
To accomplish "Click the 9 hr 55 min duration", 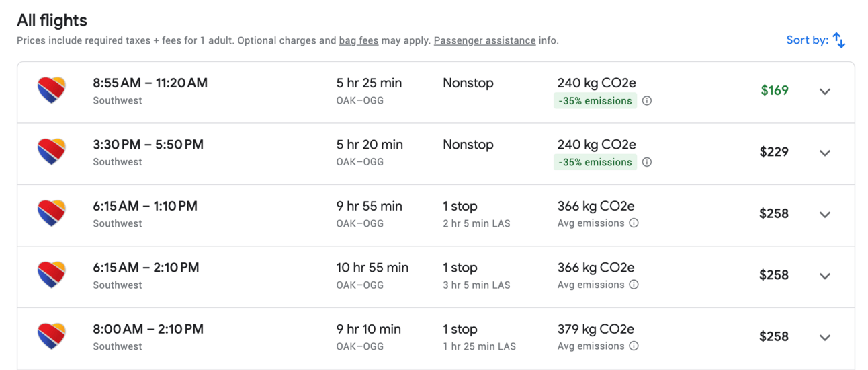I will 370,207.
